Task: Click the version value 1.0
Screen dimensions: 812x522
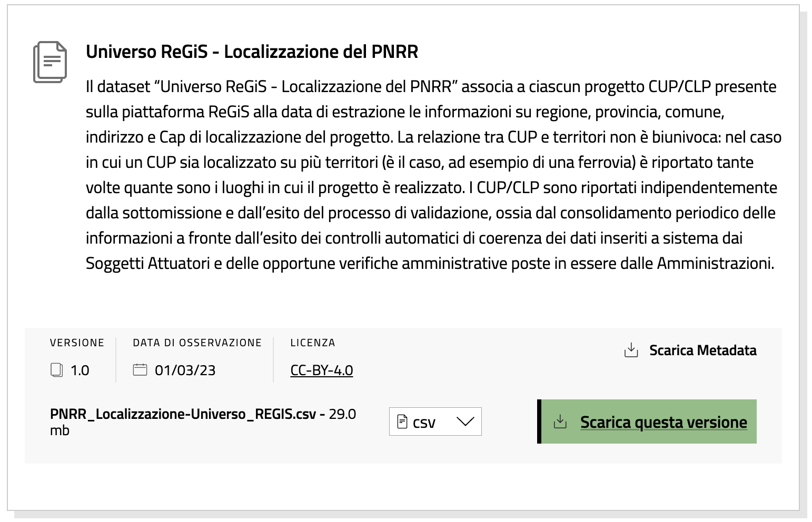Action: point(80,370)
